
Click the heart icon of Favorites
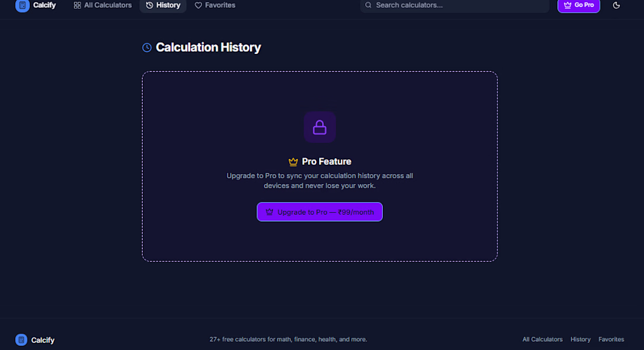point(198,5)
